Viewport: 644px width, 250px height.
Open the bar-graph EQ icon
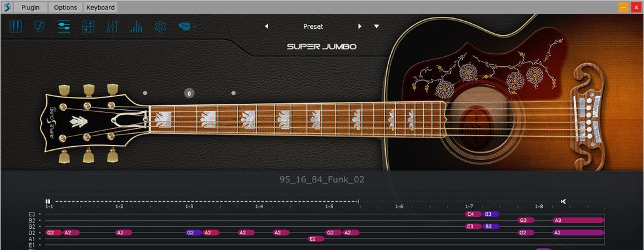pyautogui.click(x=136, y=27)
